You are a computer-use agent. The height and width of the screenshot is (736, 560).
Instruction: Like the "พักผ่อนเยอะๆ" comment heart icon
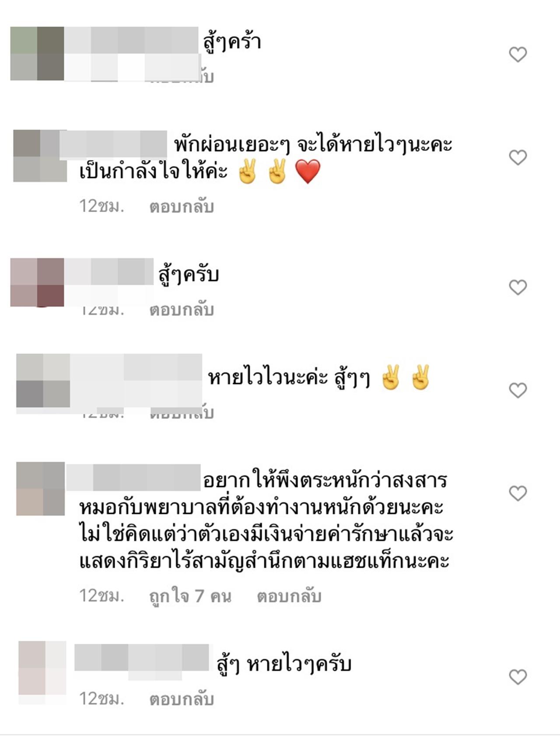(x=518, y=157)
